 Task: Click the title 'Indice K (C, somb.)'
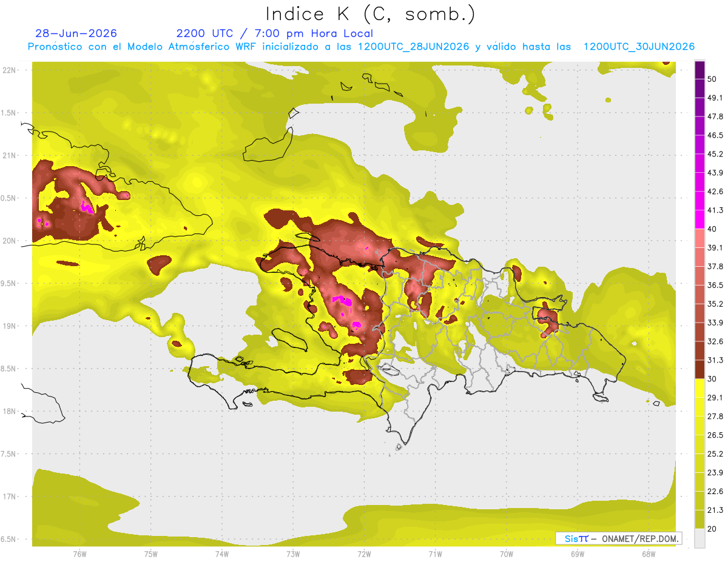[370, 14]
